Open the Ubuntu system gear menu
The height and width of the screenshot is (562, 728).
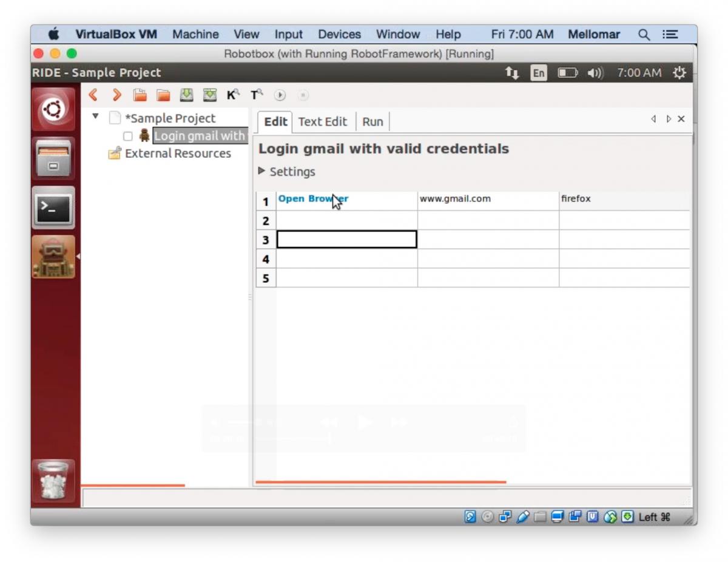pyautogui.click(x=679, y=73)
